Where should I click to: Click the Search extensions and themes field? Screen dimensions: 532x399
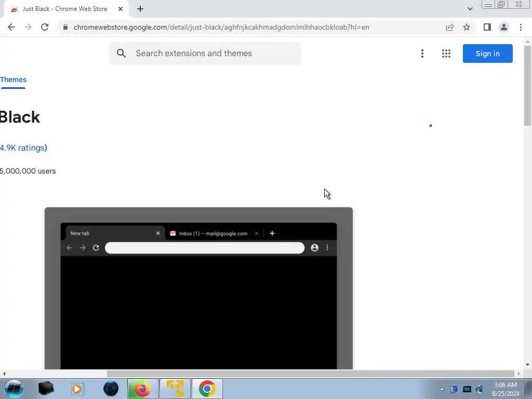(x=205, y=54)
